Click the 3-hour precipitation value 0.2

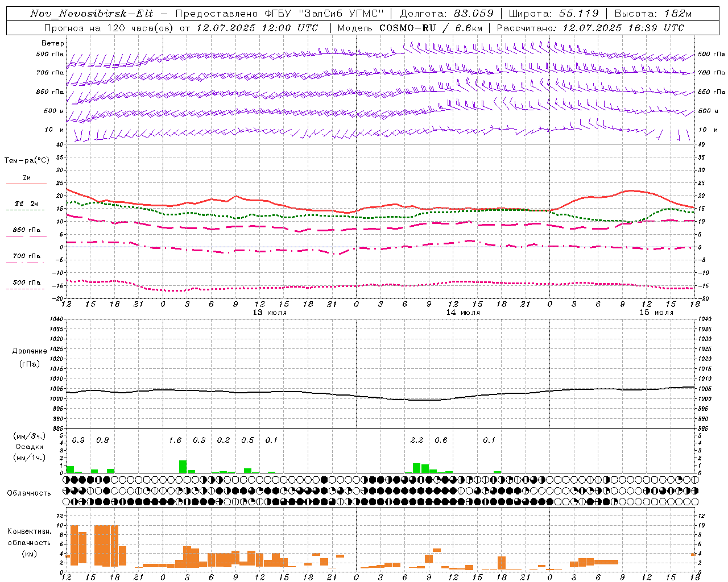tap(224, 440)
